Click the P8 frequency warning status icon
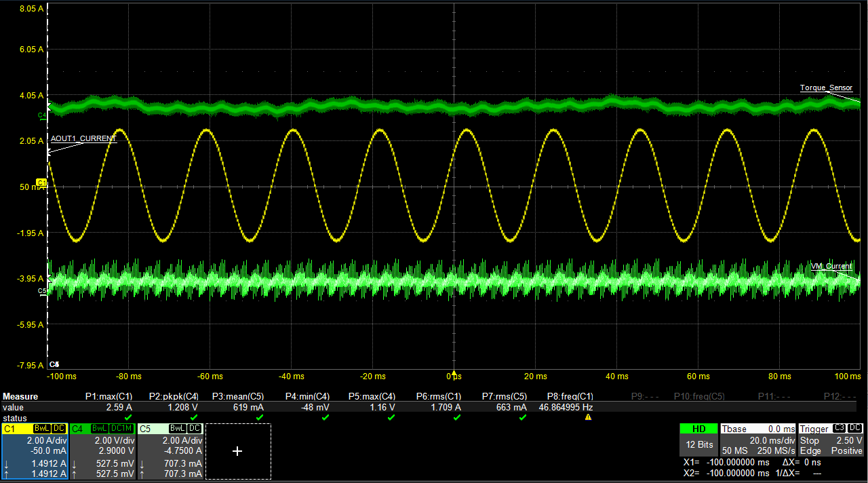Image resolution: width=868 pixels, height=483 pixels. tap(588, 417)
